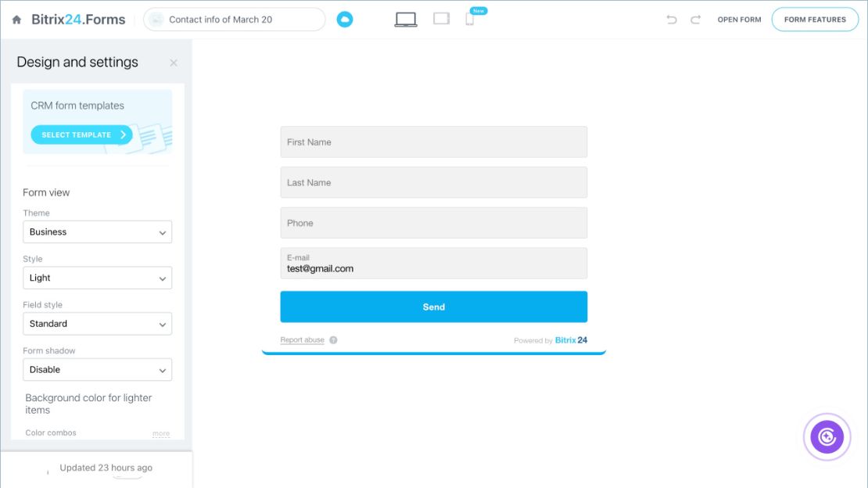868x488 pixels.
Task: Click SELECT TEMPLATE button
Action: 81,135
